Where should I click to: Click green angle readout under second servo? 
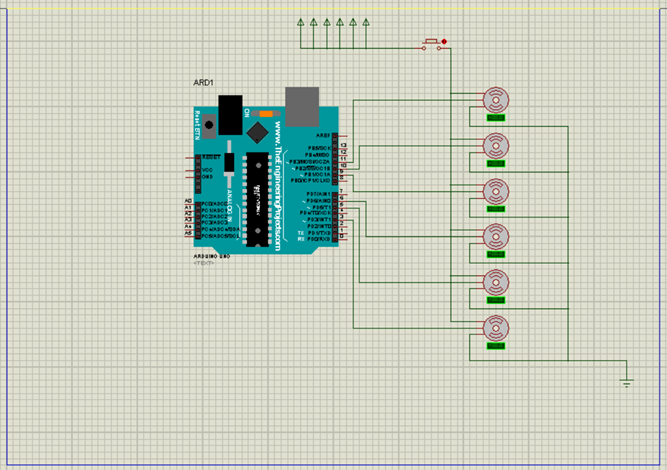[496, 163]
